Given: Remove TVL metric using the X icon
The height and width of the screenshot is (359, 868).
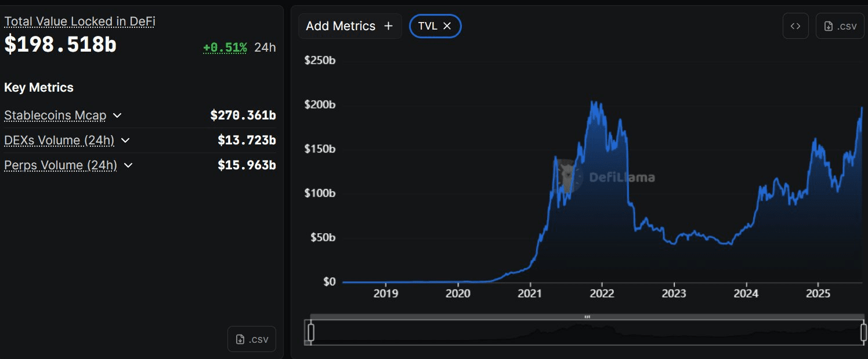Looking at the screenshot, I should [x=447, y=26].
